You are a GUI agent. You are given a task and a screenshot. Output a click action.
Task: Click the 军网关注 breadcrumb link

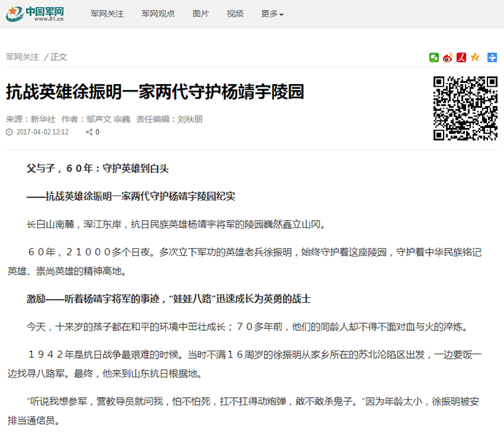(23, 57)
